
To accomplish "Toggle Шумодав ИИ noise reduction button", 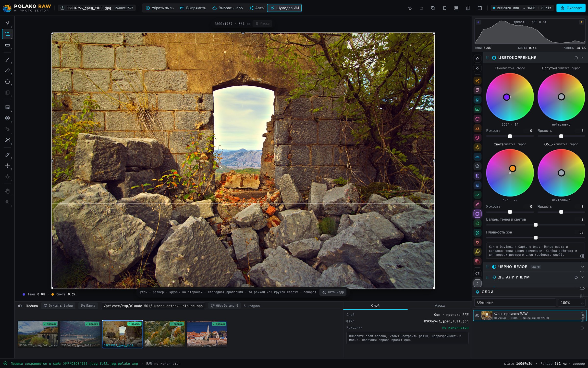I will coord(284,8).
